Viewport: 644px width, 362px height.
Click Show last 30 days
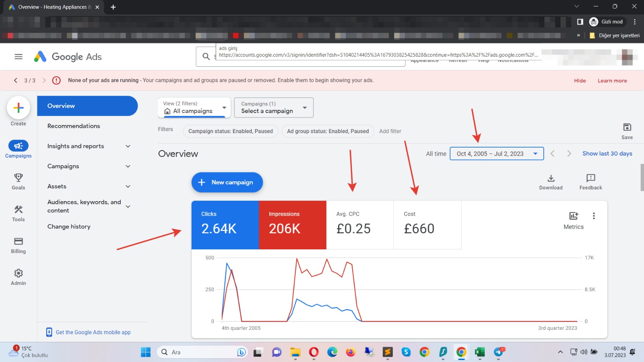pos(607,154)
